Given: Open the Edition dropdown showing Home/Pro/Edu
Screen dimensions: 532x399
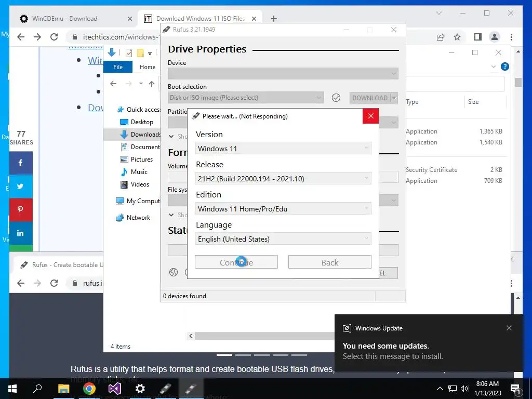Looking at the screenshot, I should [283, 209].
